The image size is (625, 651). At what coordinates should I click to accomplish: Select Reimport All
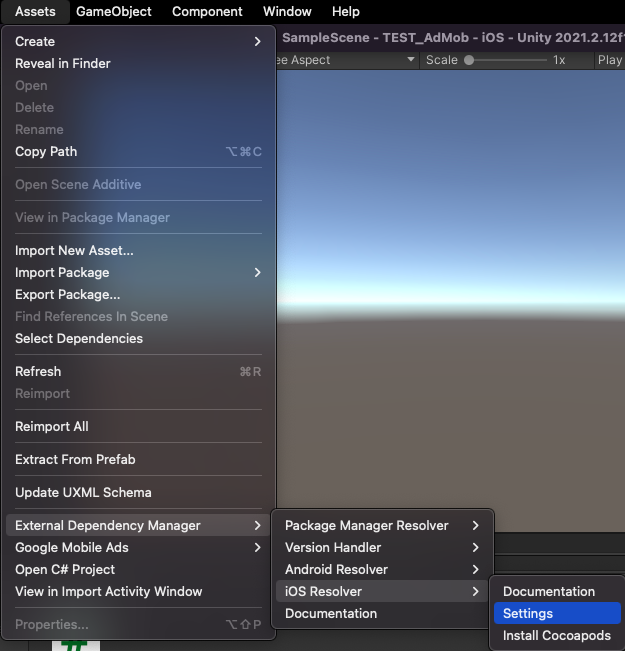coord(138,426)
